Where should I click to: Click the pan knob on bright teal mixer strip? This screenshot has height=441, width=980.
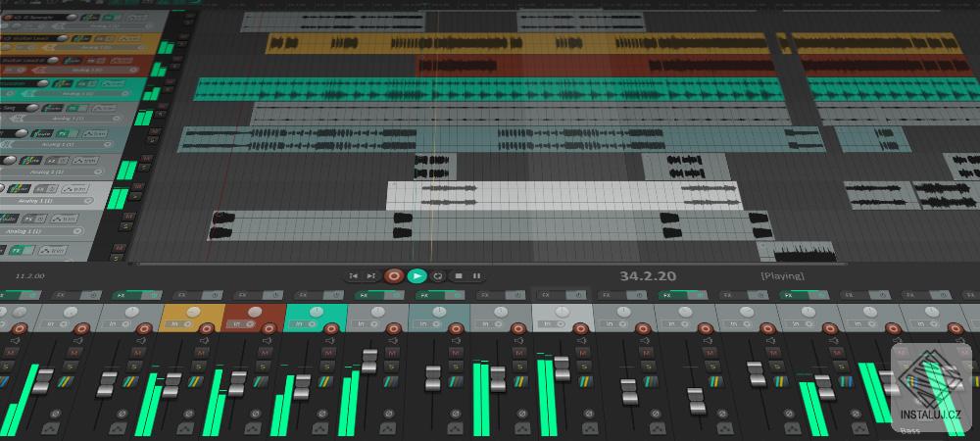click(x=317, y=313)
